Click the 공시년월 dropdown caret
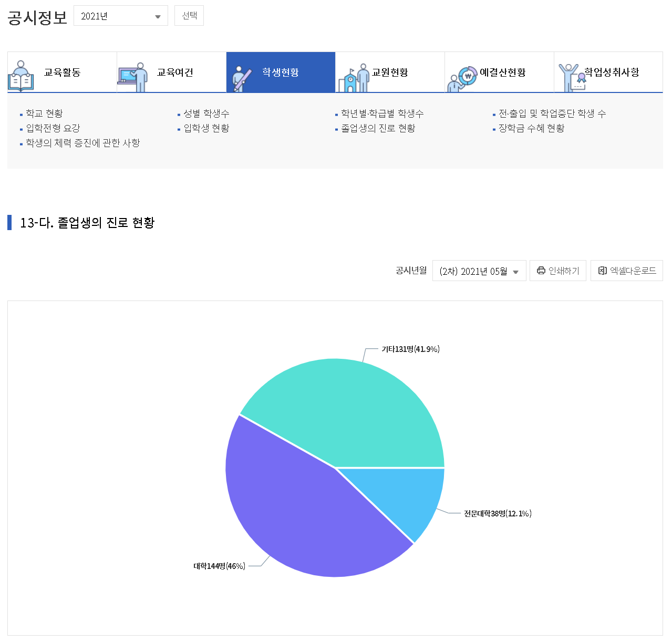 [x=516, y=272]
